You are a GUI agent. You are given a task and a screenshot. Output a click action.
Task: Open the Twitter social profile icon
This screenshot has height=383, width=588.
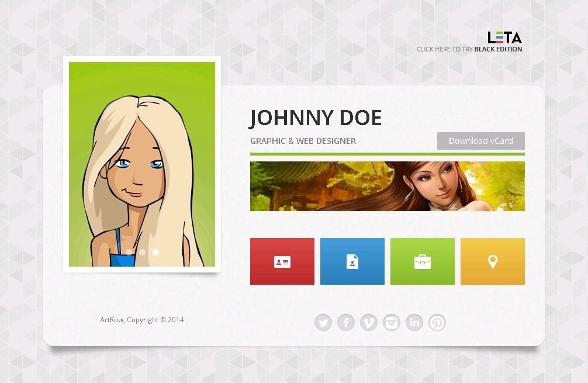[323, 323]
